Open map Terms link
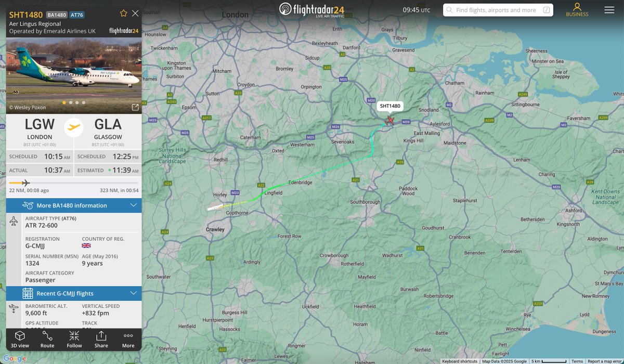 (577, 361)
